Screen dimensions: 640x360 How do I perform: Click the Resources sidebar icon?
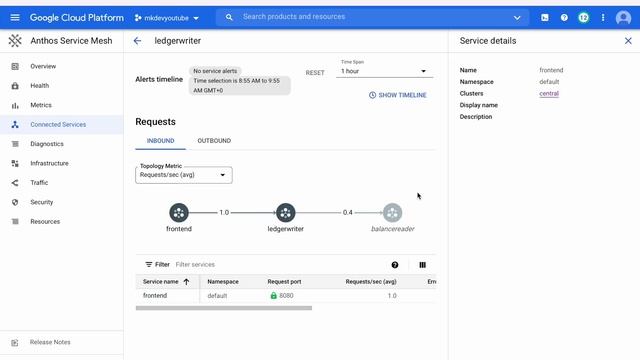[15, 222]
